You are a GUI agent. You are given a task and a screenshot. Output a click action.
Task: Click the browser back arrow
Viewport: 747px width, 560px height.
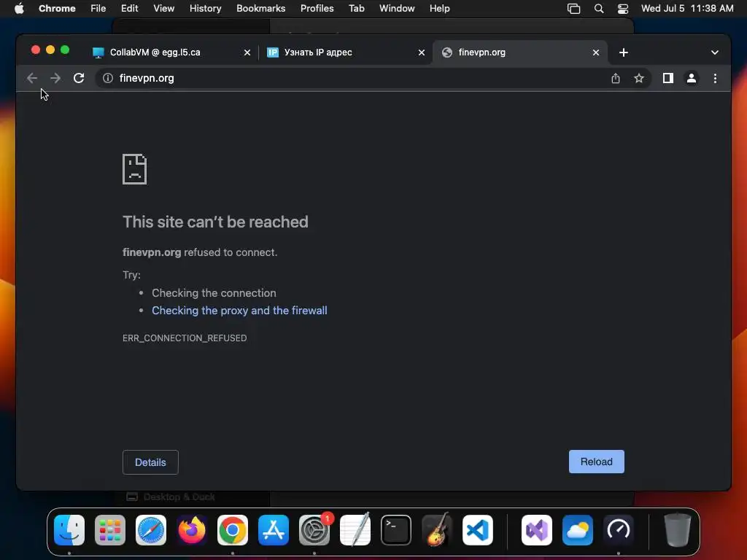(32, 78)
